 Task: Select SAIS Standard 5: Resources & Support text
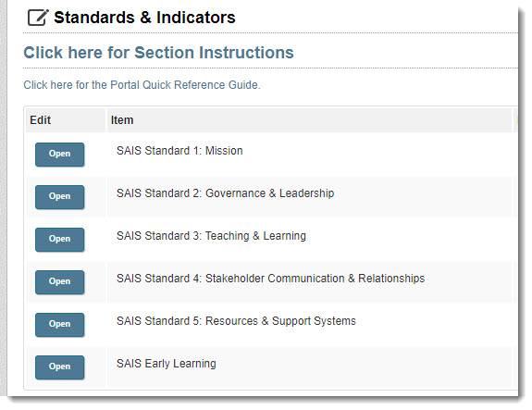coord(236,321)
